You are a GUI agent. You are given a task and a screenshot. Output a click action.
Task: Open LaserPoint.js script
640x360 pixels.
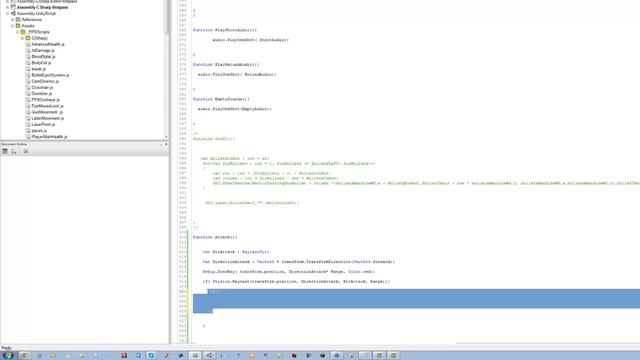coord(43,124)
